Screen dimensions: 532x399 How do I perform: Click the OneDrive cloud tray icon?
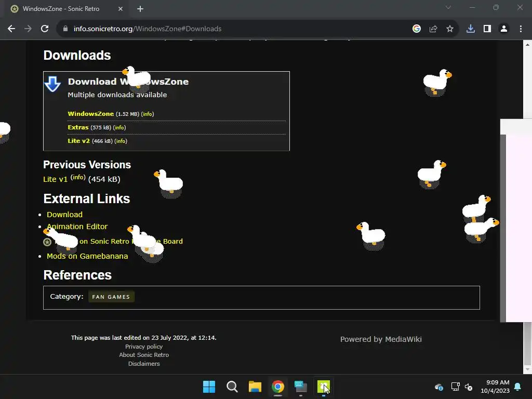click(438, 387)
